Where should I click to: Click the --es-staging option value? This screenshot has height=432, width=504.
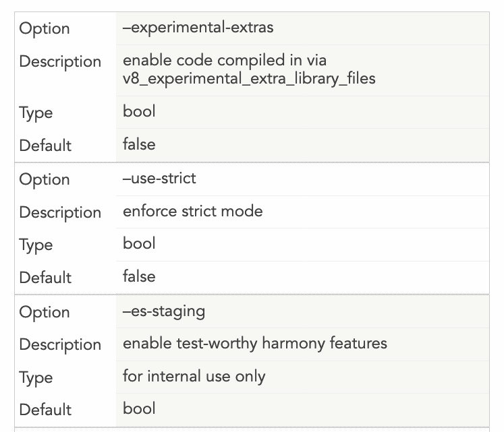tap(164, 311)
